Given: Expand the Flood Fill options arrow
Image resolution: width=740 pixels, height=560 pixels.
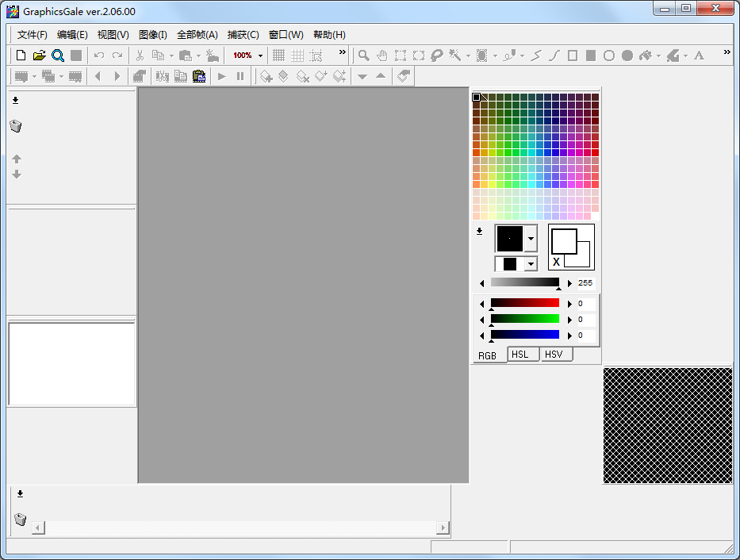Looking at the screenshot, I should click(x=658, y=56).
